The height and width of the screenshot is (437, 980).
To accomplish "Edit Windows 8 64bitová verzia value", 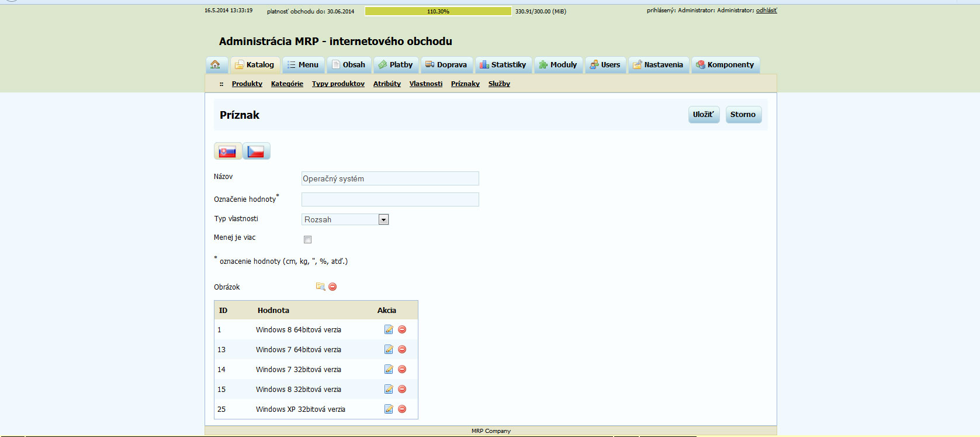I will (x=389, y=329).
